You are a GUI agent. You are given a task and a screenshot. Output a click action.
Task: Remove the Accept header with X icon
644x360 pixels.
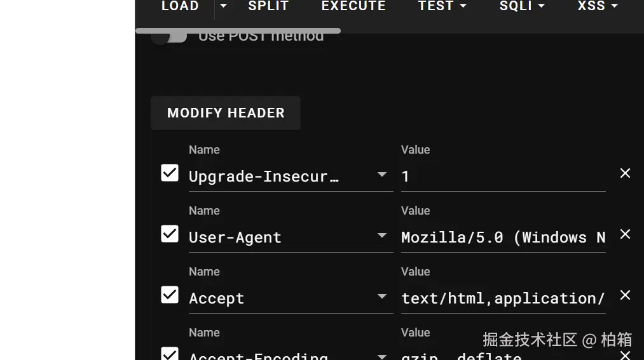625,295
